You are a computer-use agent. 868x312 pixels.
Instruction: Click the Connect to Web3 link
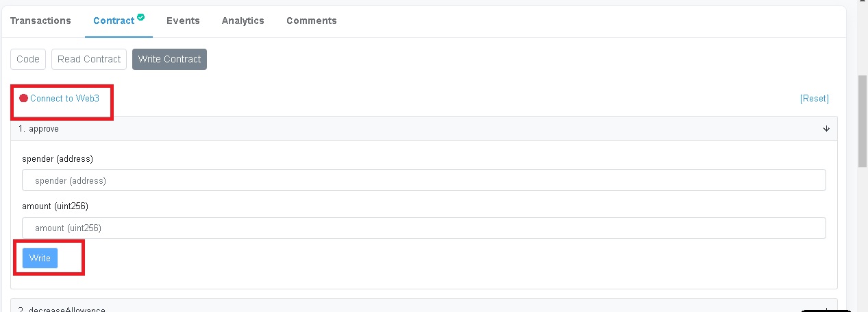point(64,98)
